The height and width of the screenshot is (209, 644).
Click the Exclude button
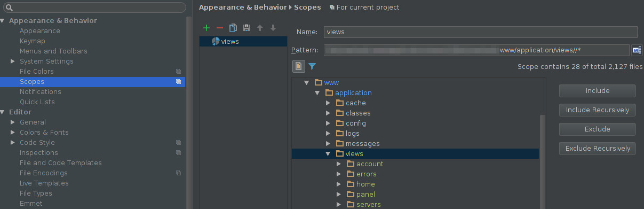[598, 129]
